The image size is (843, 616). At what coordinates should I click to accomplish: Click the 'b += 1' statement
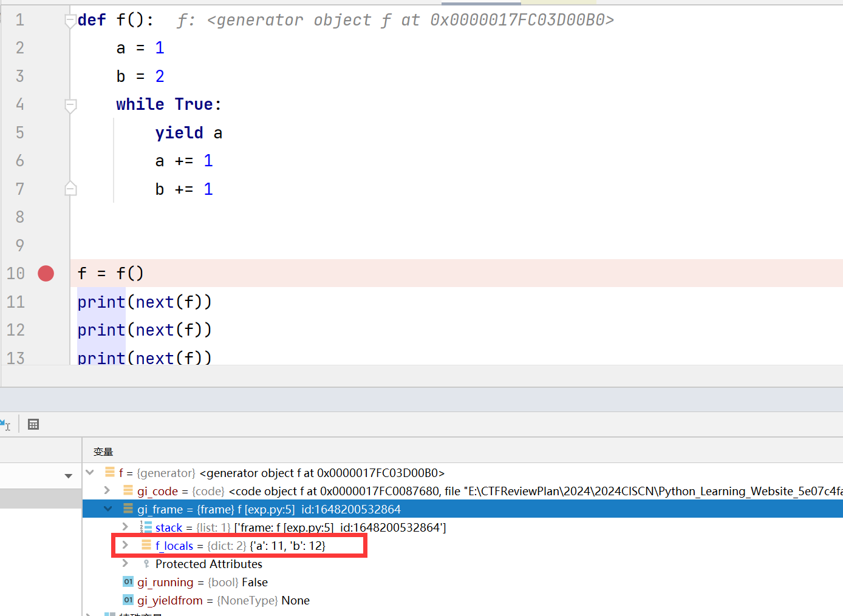point(184,189)
